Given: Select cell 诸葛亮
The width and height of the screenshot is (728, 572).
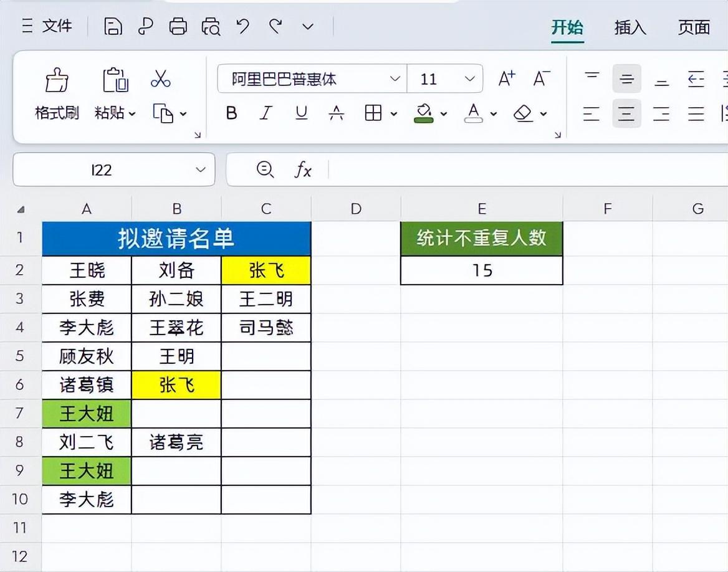Looking at the screenshot, I should [176, 442].
